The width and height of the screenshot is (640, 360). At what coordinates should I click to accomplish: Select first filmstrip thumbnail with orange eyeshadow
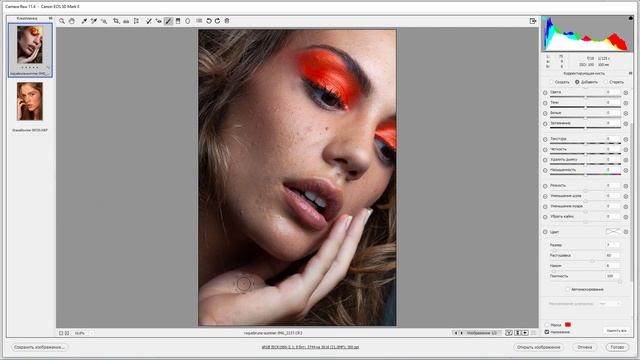coord(30,45)
